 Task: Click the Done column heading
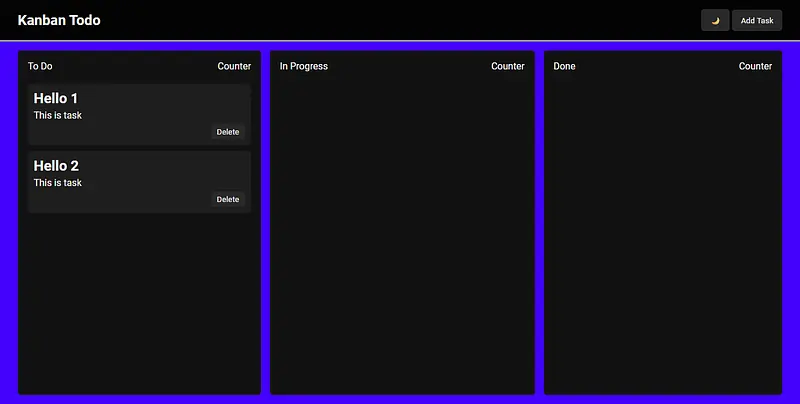pyautogui.click(x=564, y=66)
